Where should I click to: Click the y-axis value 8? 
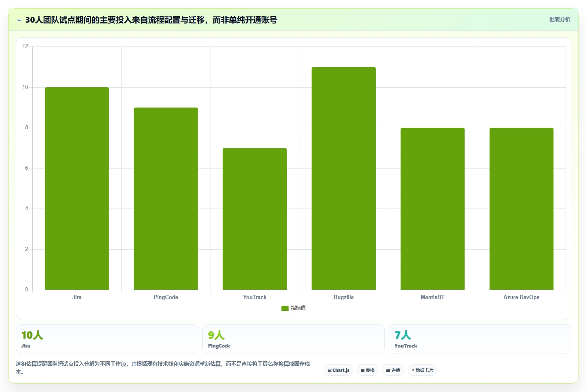coord(27,128)
